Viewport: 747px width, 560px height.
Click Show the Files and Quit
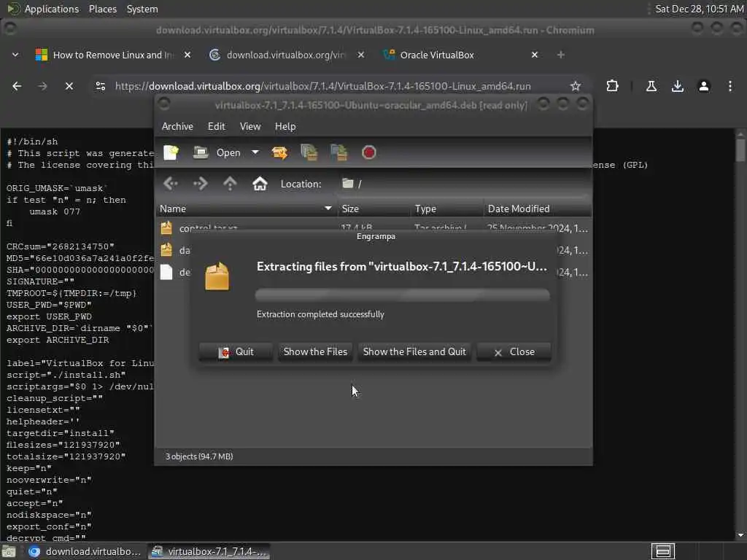(x=414, y=352)
